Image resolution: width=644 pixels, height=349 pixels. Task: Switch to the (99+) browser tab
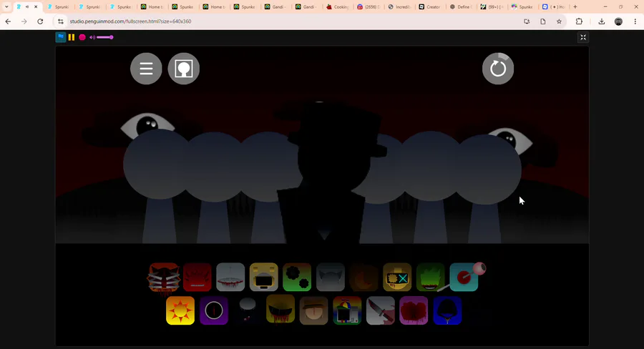492,7
